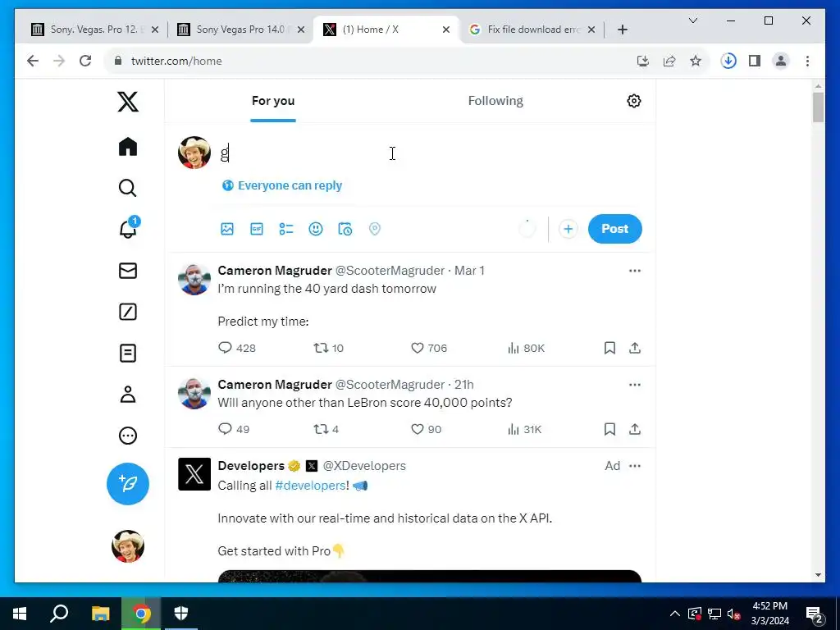This screenshot has height=630, width=840.
Task: Like the 40 yard dash post
Action: coord(428,348)
